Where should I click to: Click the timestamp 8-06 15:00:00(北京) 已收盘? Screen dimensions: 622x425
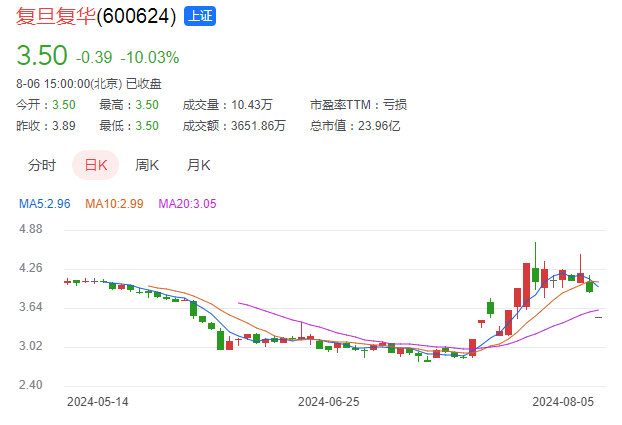click(x=89, y=84)
